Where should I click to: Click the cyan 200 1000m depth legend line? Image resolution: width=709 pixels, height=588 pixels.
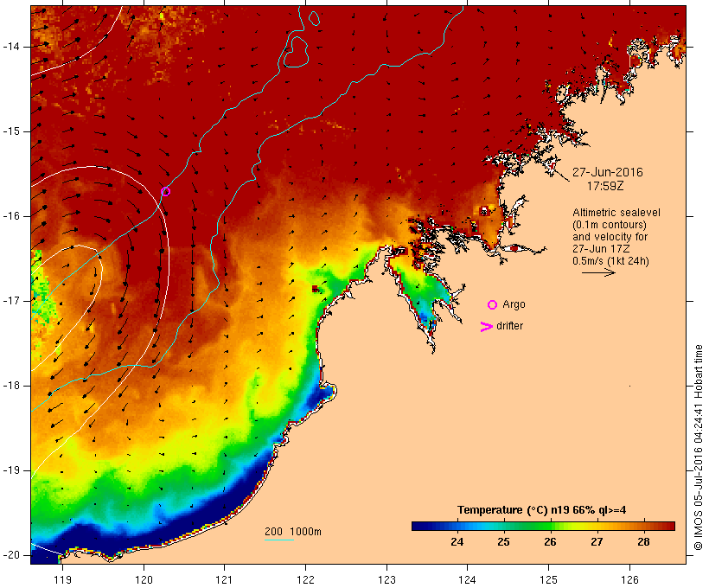tap(279, 540)
